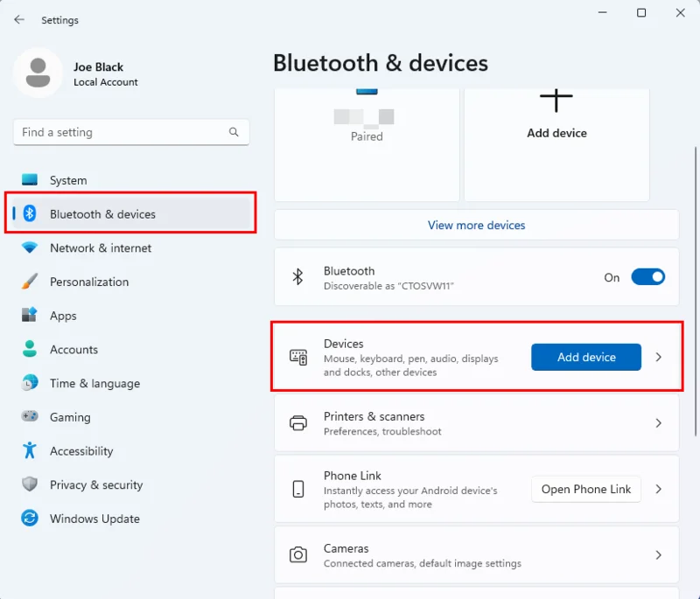
Task: Click the Joe Black profile avatar
Action: point(38,73)
